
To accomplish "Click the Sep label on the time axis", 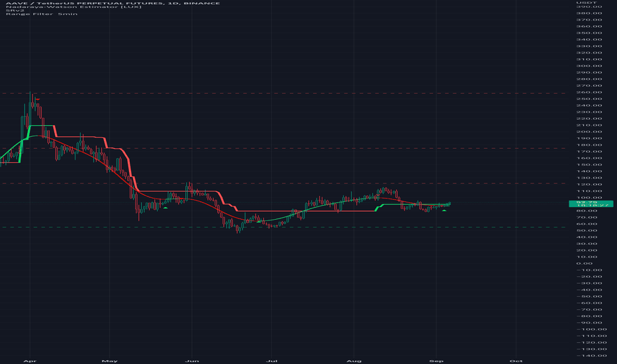I will (x=436, y=361).
